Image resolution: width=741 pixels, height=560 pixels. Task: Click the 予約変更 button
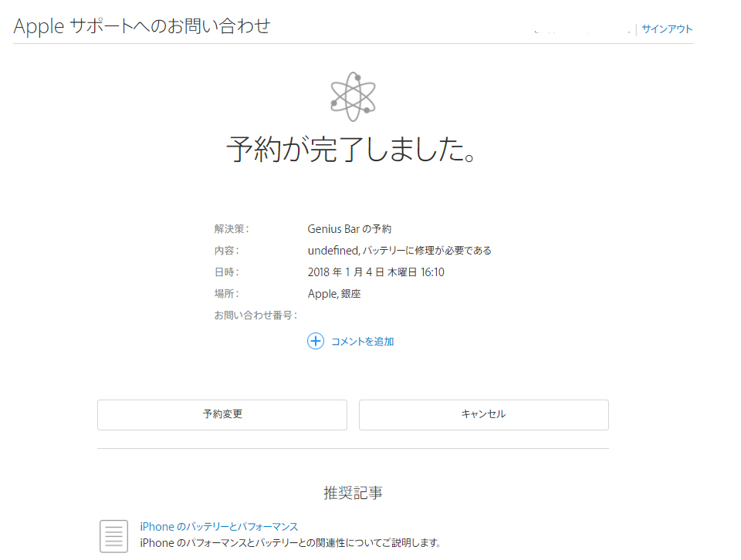(x=222, y=414)
